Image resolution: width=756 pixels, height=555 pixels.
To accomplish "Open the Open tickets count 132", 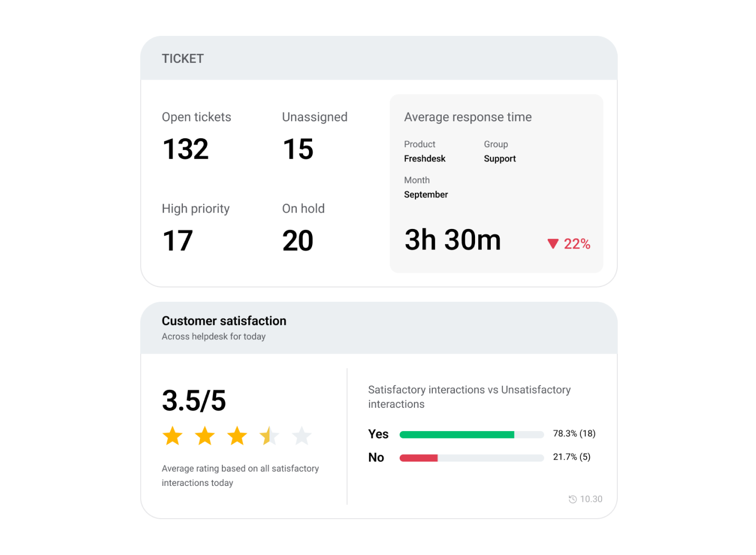I will (x=185, y=148).
